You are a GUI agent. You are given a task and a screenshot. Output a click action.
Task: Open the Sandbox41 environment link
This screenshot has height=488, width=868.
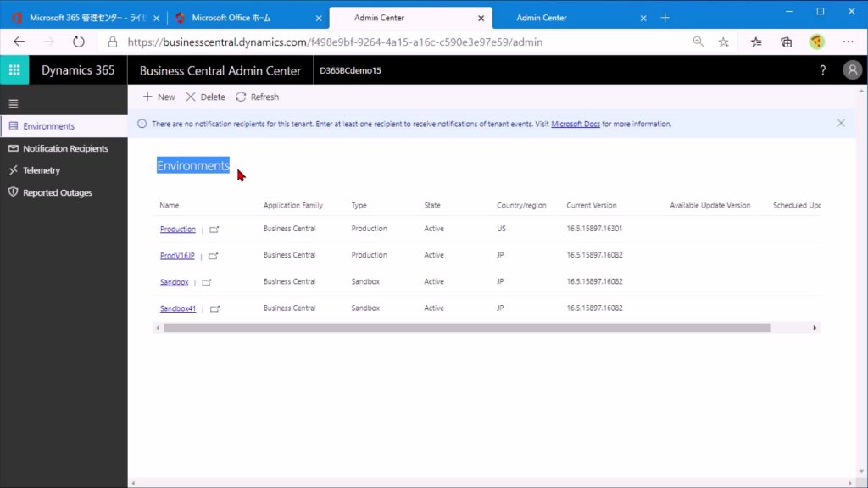click(x=178, y=308)
